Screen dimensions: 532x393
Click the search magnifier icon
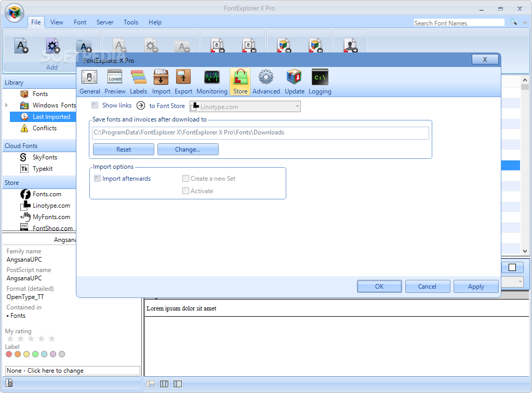pyautogui.click(x=514, y=22)
